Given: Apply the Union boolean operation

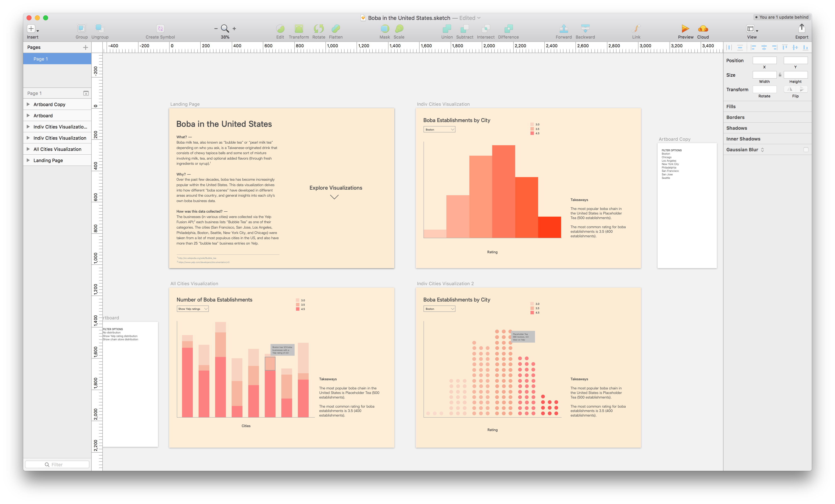Looking at the screenshot, I should click(447, 28).
